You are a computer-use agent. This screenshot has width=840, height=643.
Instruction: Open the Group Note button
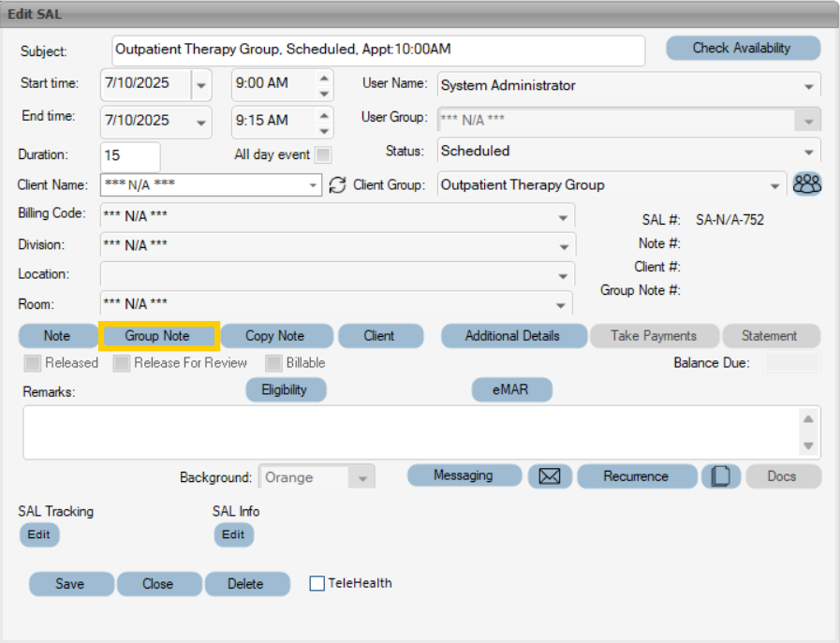pos(157,335)
